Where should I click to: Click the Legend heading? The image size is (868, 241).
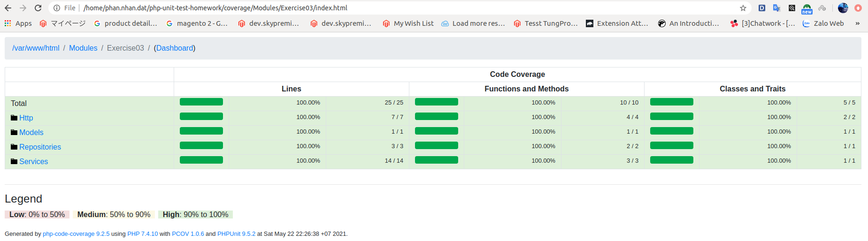click(x=23, y=199)
